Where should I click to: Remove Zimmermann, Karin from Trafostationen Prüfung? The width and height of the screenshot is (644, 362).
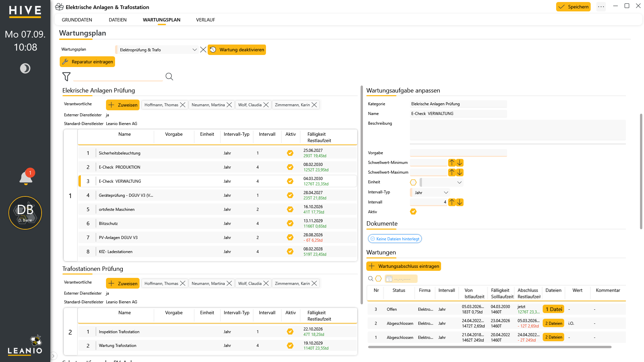(x=314, y=283)
